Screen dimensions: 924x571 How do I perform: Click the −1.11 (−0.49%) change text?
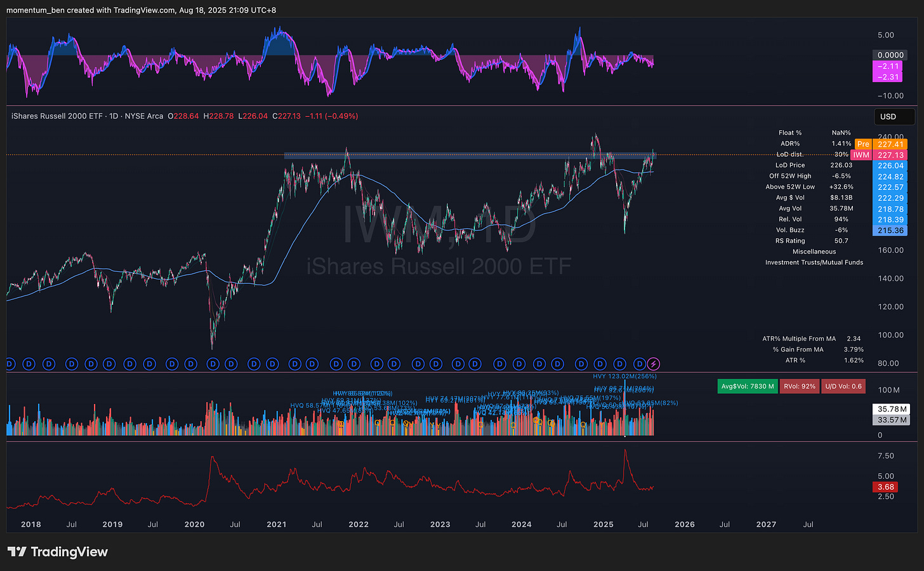click(331, 116)
